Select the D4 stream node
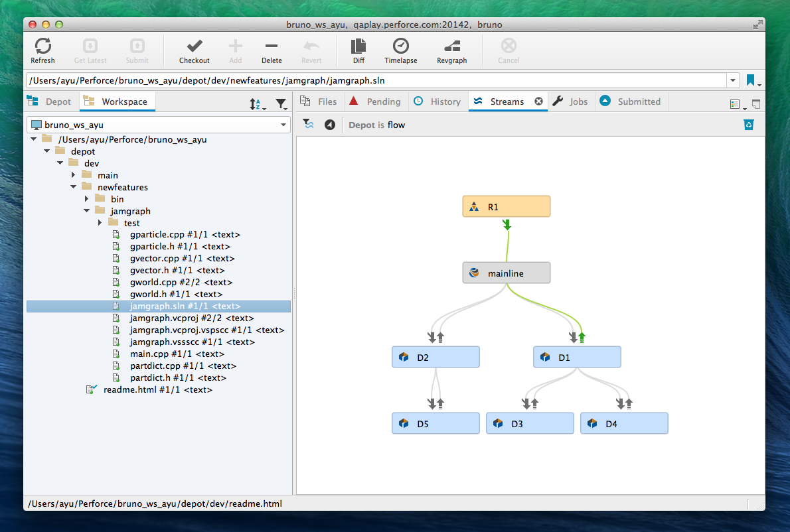The image size is (790, 532). click(624, 423)
